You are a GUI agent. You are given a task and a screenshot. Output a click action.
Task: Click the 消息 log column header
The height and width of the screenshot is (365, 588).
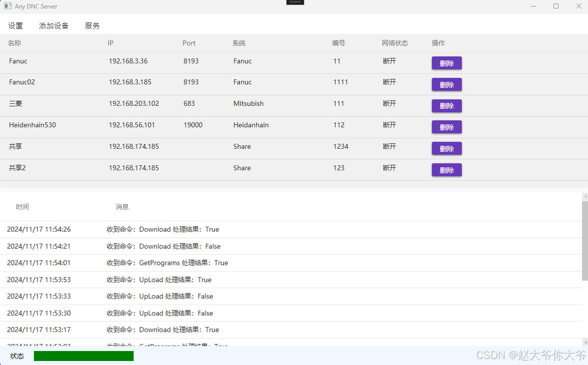pyautogui.click(x=122, y=207)
